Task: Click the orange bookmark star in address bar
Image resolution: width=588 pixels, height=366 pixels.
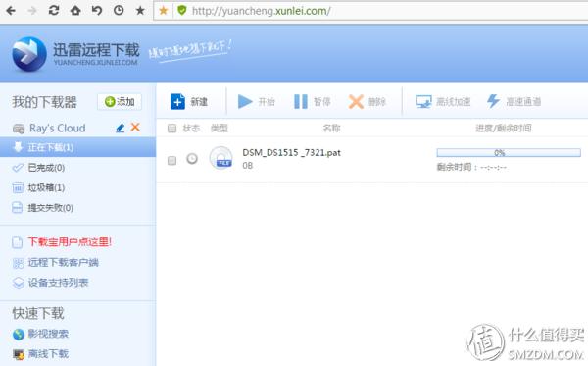Action: pyautogui.click(x=163, y=11)
